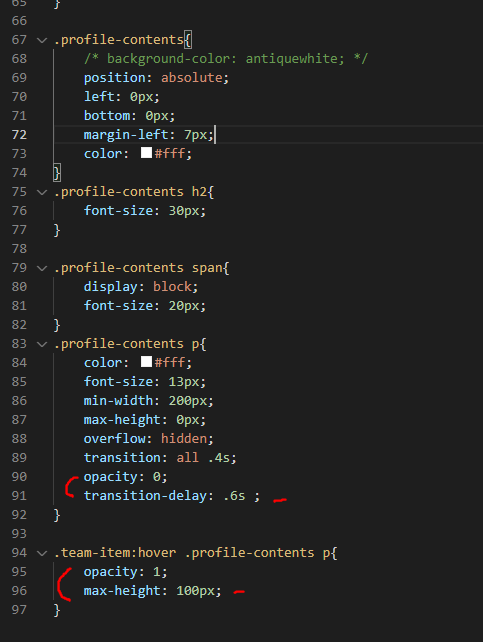Collapse the .profile-contents rule on line 67
The width and height of the screenshot is (483, 642).
[x=42, y=40]
